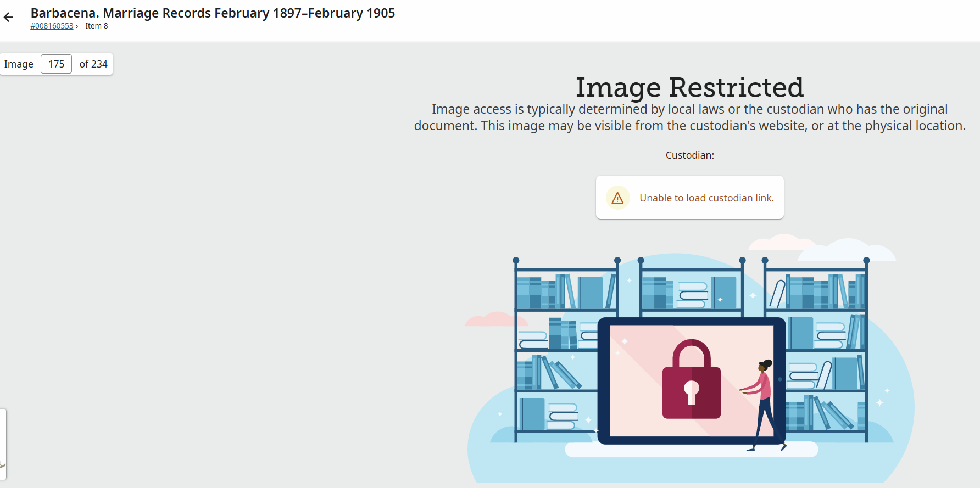Click the 'of 234' image count text
The image size is (980, 488).
93,64
